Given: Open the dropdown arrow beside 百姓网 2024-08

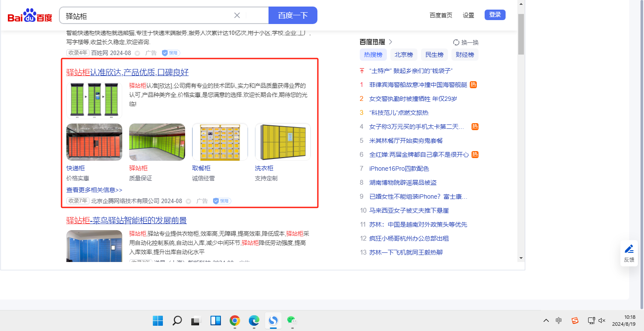Looking at the screenshot, I should 137,53.
